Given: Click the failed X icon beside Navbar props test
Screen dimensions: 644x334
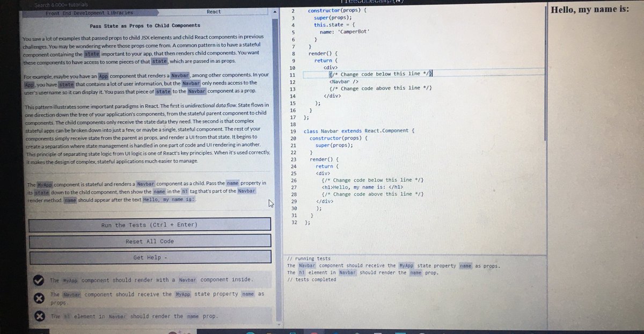Looking at the screenshot, I should coord(39,298).
